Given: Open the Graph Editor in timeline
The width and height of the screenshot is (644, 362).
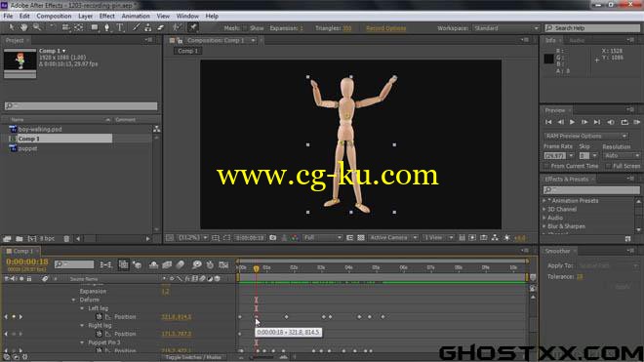Looking at the screenshot, I should pyautogui.click(x=223, y=265).
